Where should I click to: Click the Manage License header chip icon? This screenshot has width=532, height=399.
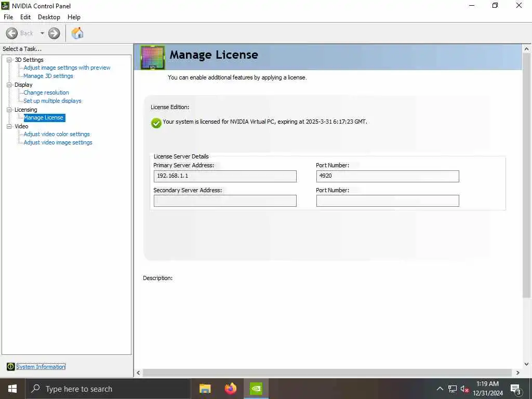click(x=153, y=57)
